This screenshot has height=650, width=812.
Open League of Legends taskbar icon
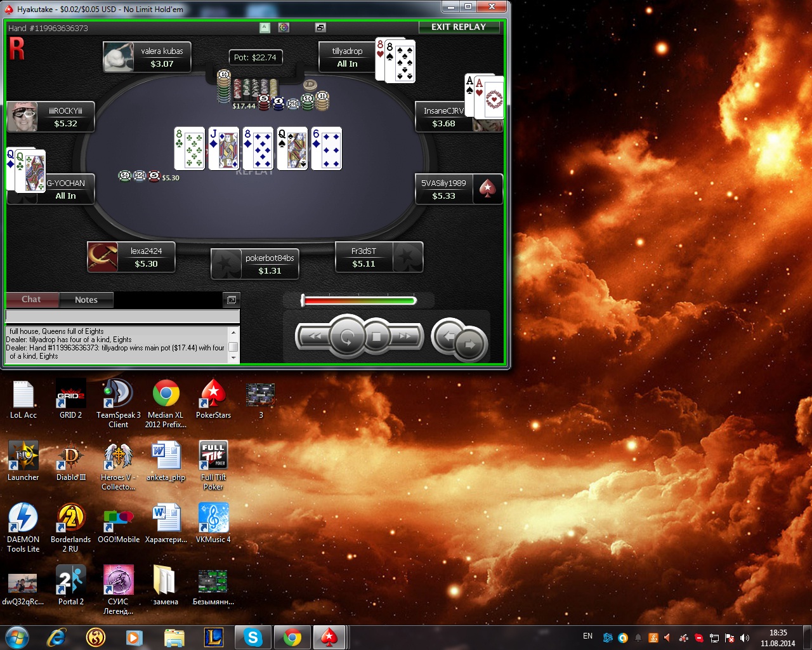click(214, 637)
